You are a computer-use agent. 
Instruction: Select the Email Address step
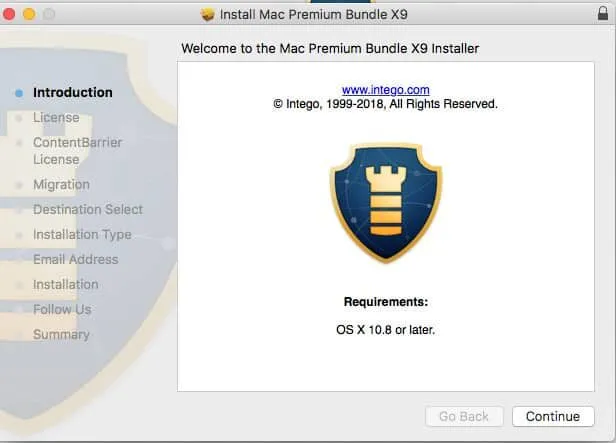click(75, 259)
